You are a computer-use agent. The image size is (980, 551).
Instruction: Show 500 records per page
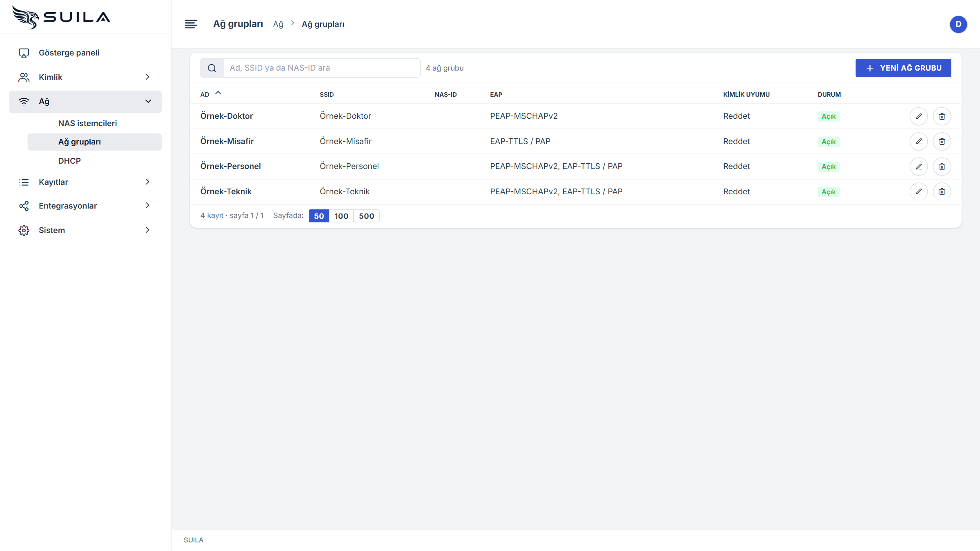[x=366, y=216]
